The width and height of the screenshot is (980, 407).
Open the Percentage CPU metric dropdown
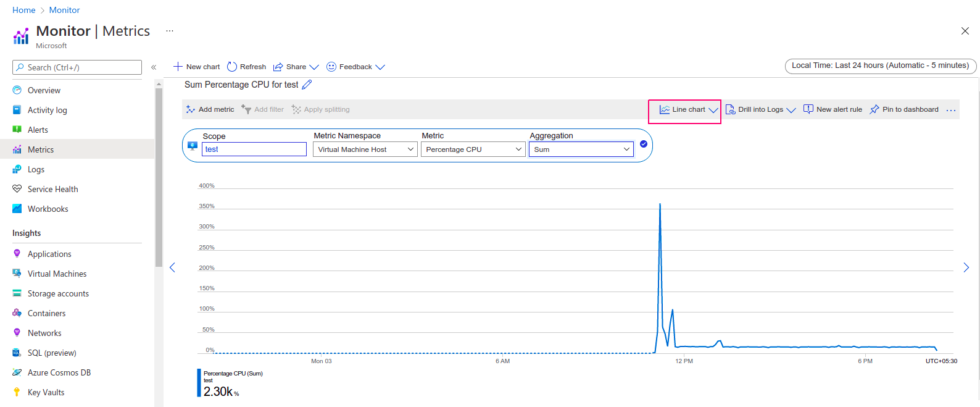point(473,149)
